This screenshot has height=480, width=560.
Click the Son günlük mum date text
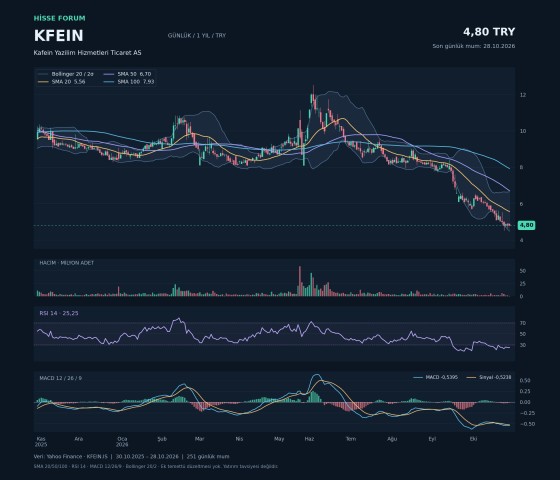474,46
